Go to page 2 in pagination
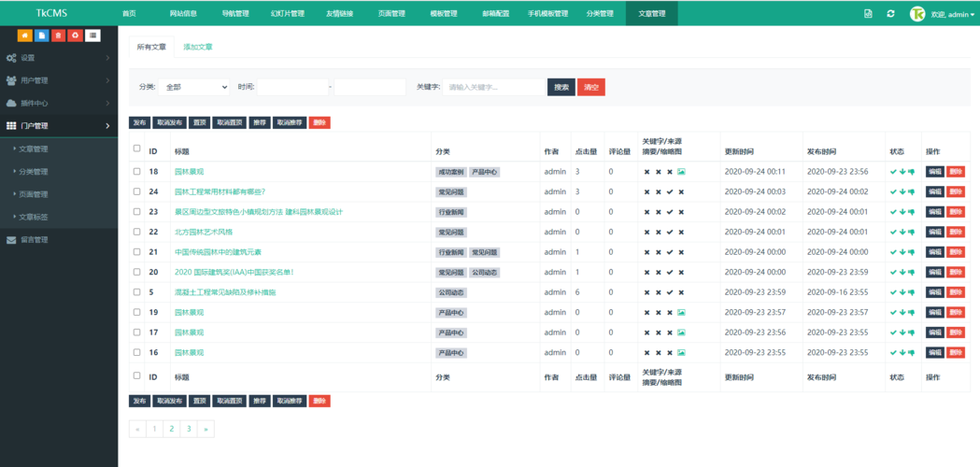 click(171, 429)
